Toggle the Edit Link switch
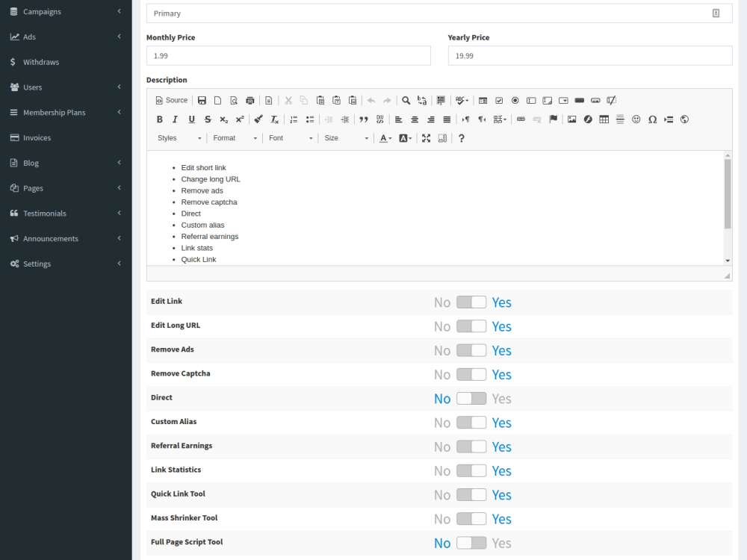This screenshot has height=560, width=747. click(471, 302)
